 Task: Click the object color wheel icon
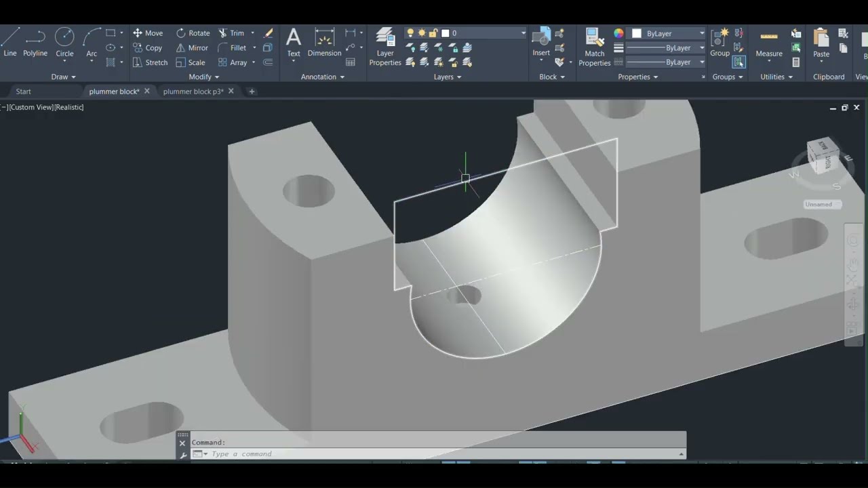point(618,33)
